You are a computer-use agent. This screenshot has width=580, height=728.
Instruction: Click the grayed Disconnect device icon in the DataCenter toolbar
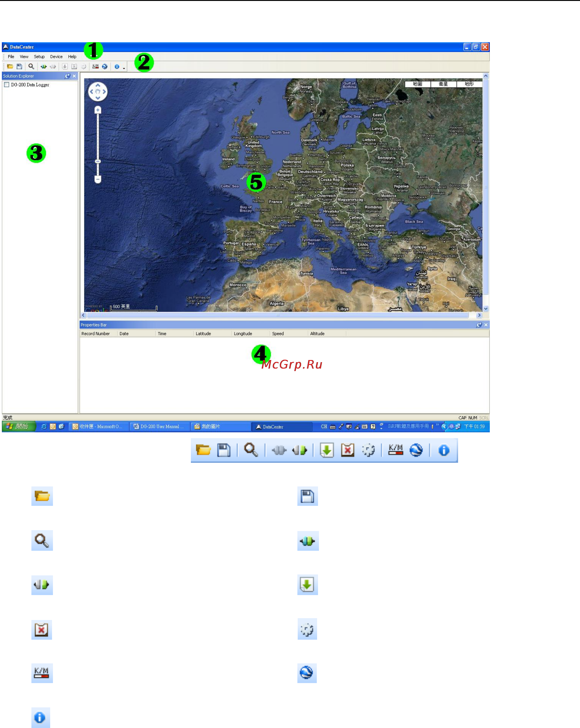click(x=53, y=66)
